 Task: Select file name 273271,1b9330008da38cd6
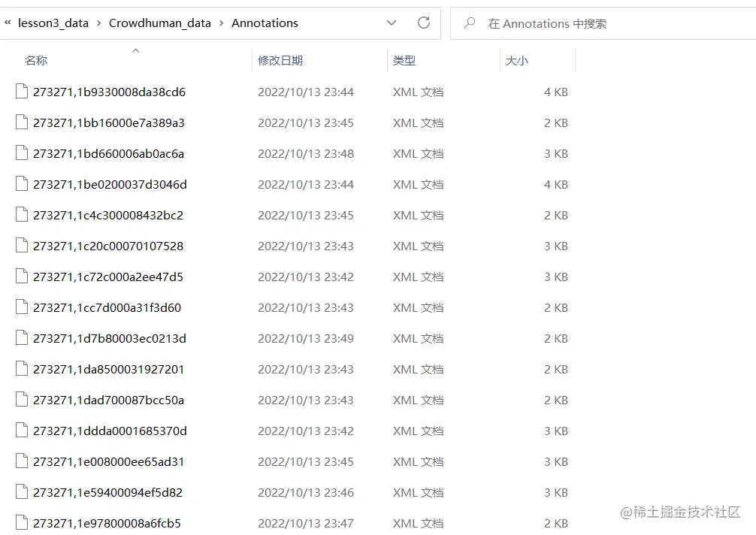[110, 92]
